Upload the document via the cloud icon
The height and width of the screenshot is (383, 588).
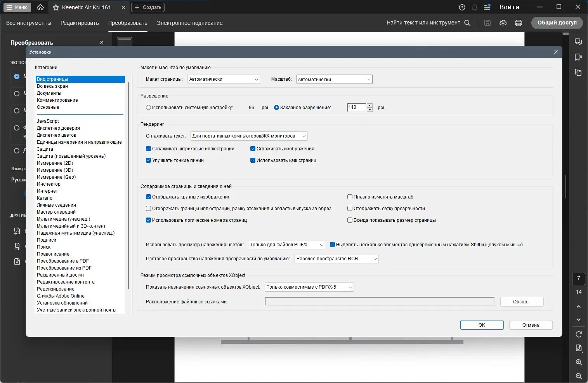click(x=503, y=23)
